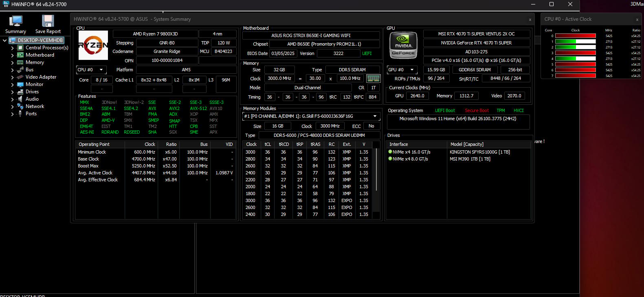Click the Secure Boot label
644x297 pixels.
click(x=477, y=110)
